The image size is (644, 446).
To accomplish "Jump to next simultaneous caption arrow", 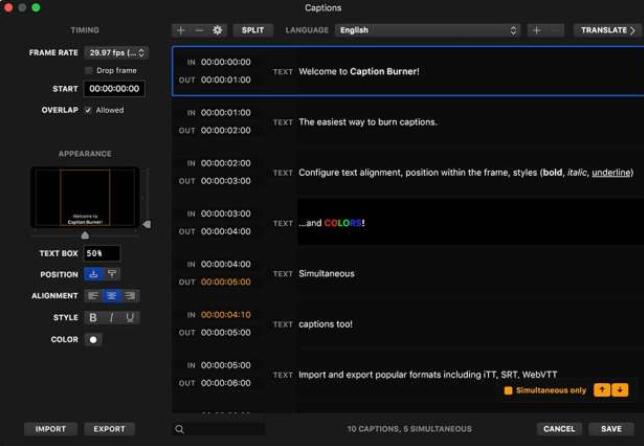I will coord(620,390).
